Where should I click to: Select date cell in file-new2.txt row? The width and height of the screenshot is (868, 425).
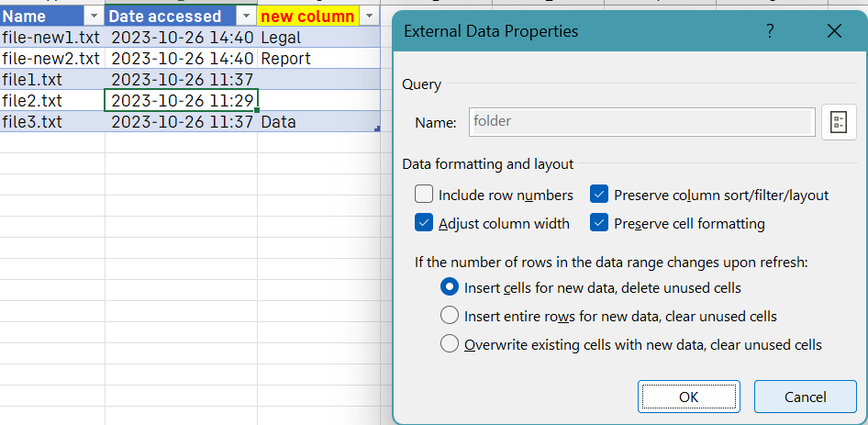coord(181,58)
